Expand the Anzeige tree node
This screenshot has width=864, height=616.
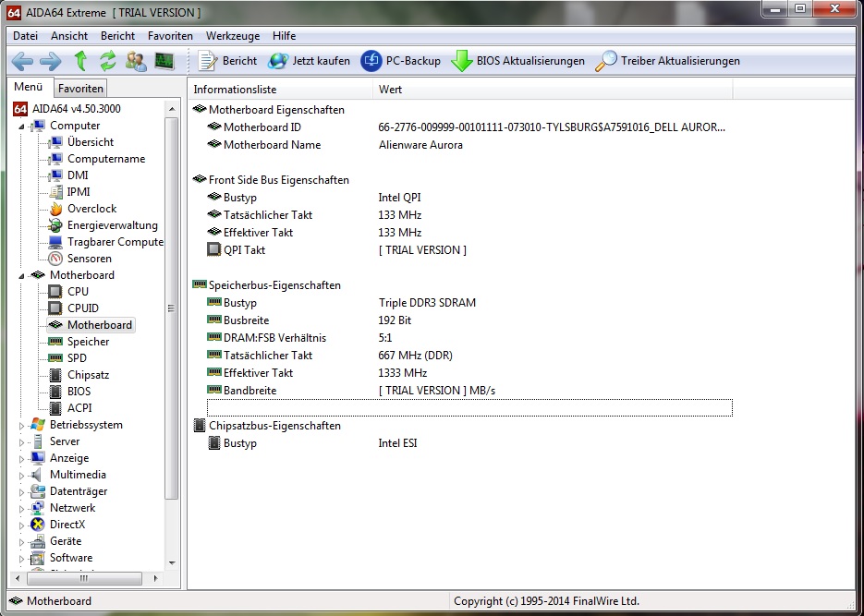point(21,459)
